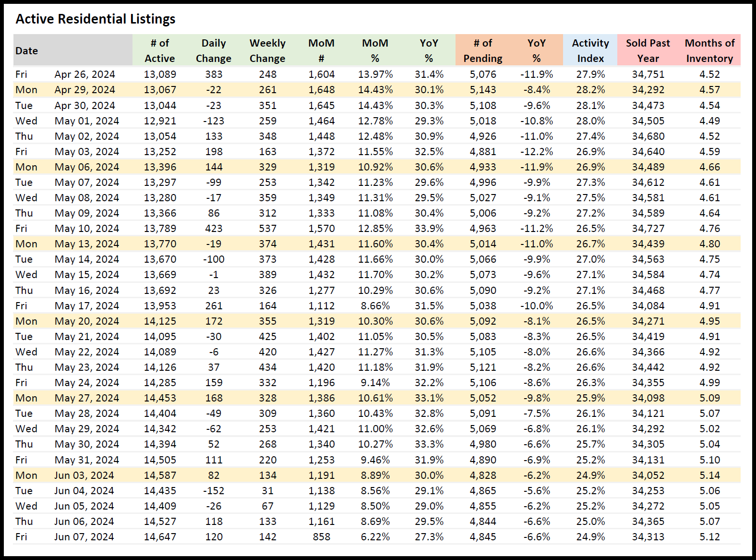Select the 14,647 active listings cell
756x560 pixels.
coord(160,537)
